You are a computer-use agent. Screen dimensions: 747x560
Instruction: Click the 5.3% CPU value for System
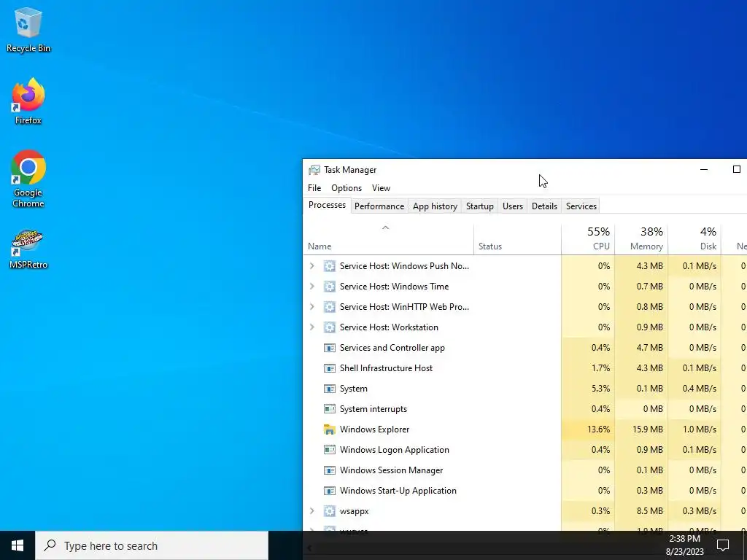(600, 389)
